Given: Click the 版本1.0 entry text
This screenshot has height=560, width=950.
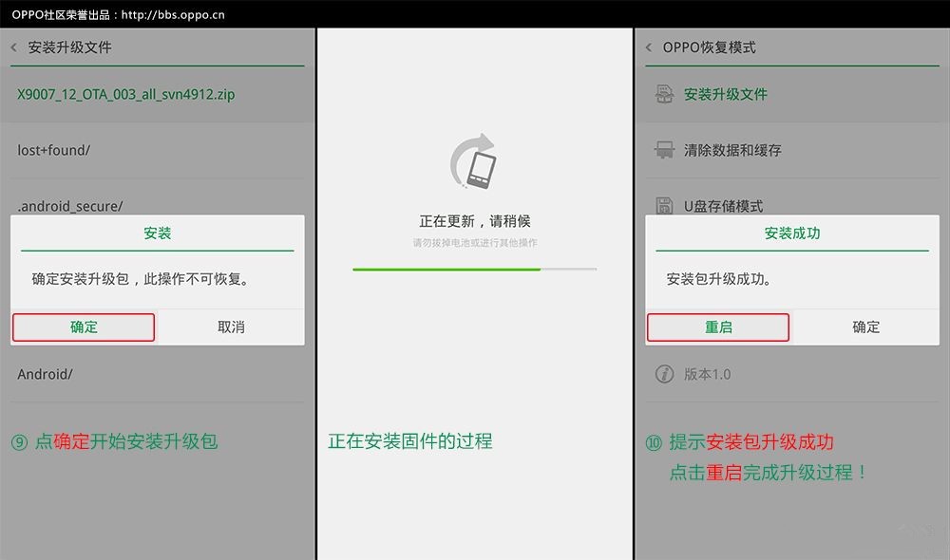Looking at the screenshot, I should coord(707,374).
